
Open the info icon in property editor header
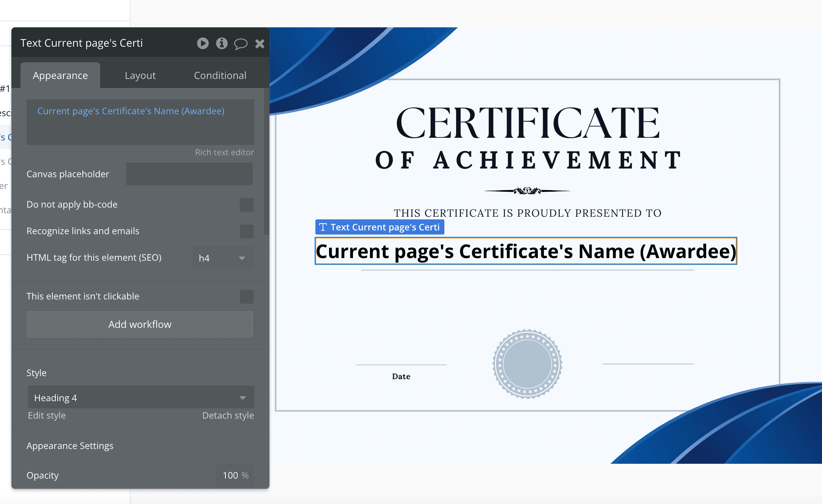pyautogui.click(x=222, y=44)
